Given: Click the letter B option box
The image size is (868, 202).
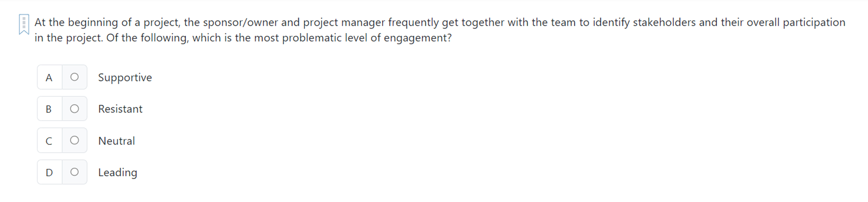Looking at the screenshot, I should (x=49, y=109).
